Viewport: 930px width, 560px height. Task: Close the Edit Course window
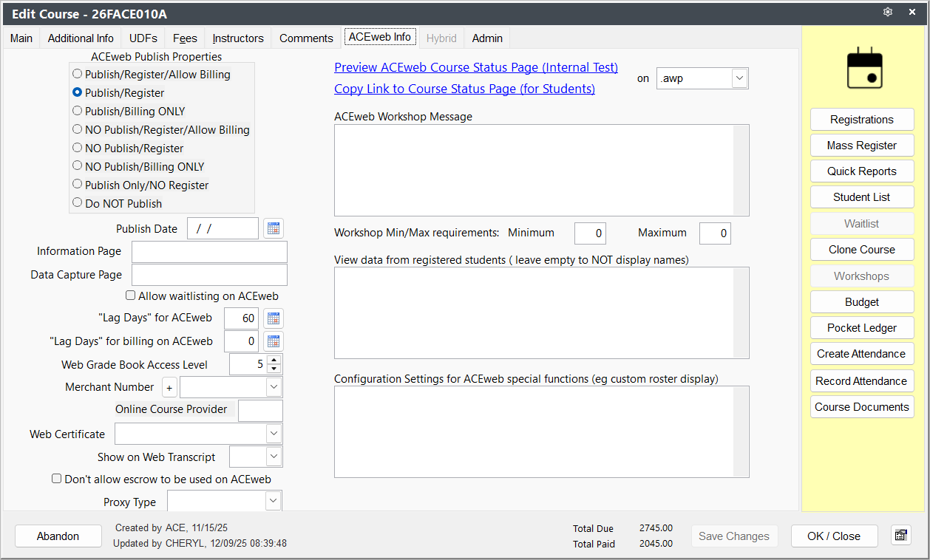click(912, 13)
